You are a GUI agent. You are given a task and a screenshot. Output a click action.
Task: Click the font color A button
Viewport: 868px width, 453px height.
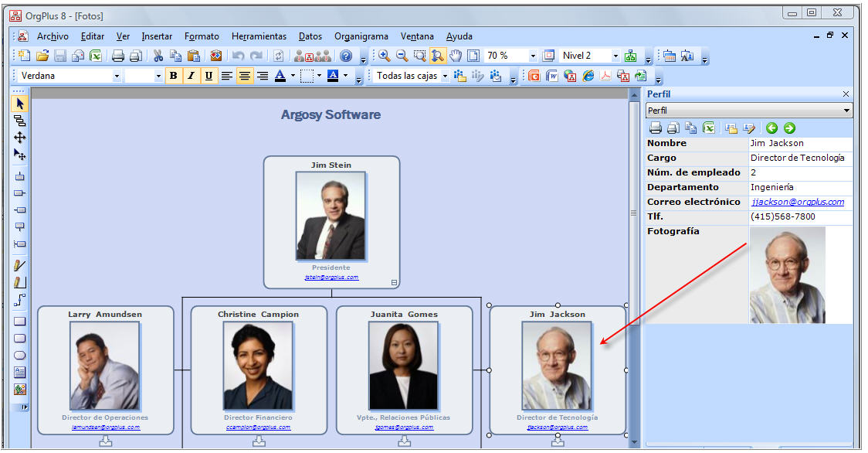click(280, 76)
